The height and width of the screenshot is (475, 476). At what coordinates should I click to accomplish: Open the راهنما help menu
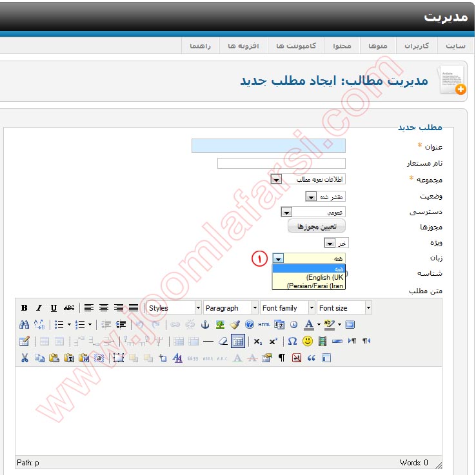(201, 46)
